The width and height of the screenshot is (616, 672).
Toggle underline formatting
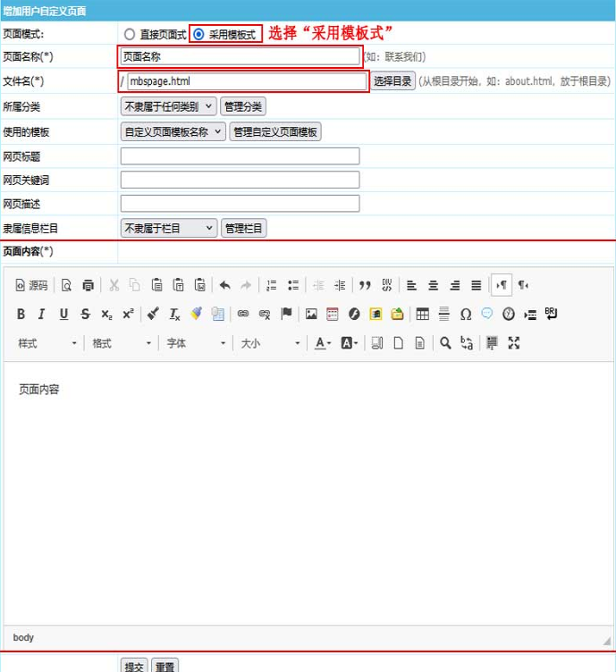click(x=63, y=315)
